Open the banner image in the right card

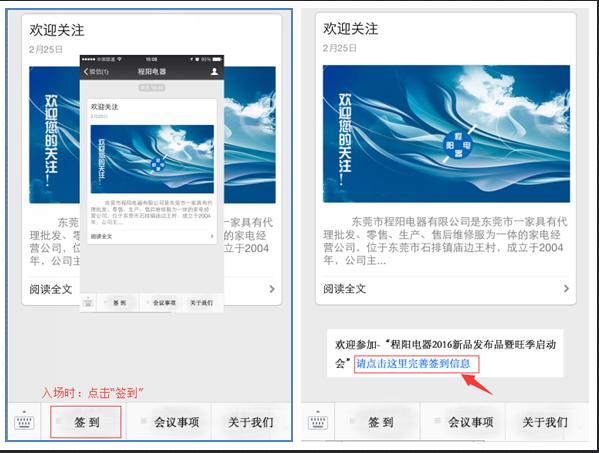446,134
